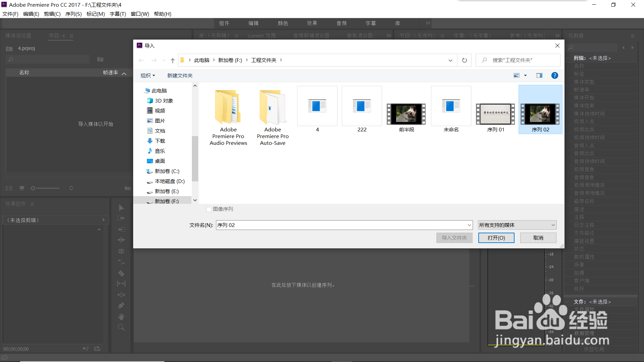The width and height of the screenshot is (644, 362).
Task: Click the export frame icon in effect controls
Action: click(97, 349)
